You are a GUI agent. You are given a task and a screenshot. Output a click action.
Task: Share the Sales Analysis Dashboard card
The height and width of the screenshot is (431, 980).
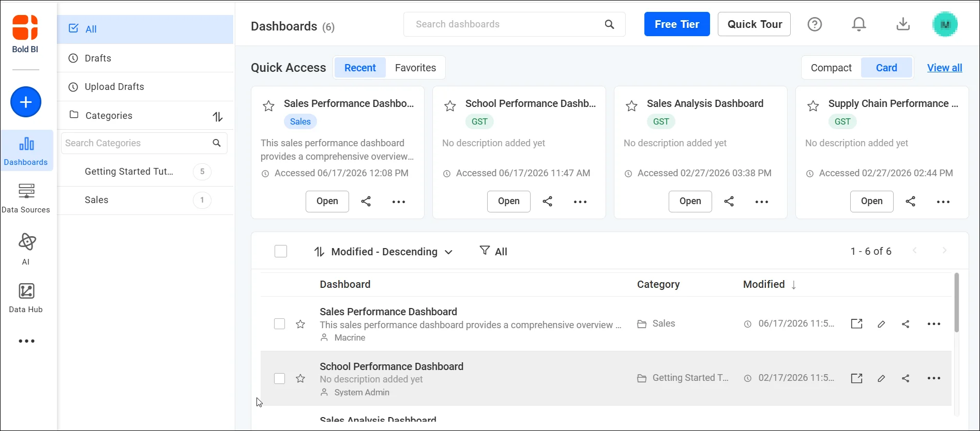(729, 202)
